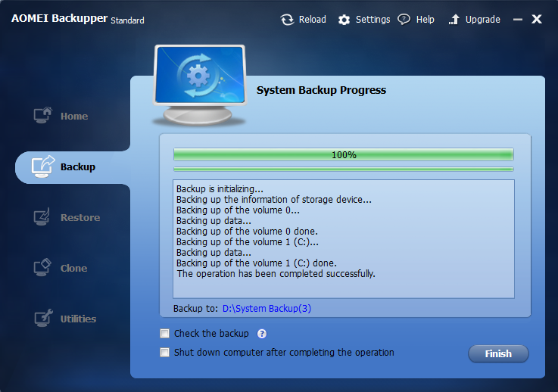
Task: Click the Upgrade arrow icon
Action: pyautogui.click(x=454, y=20)
